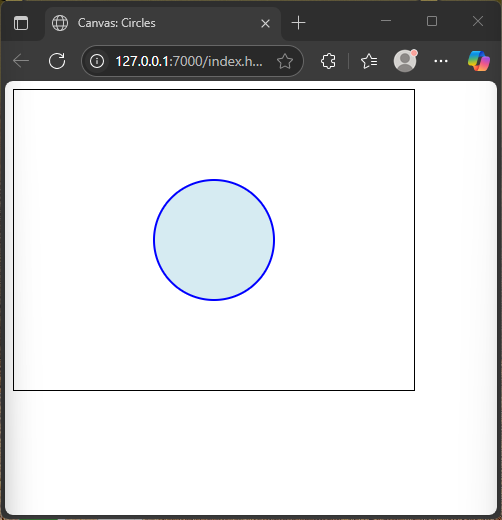Image resolution: width=502 pixels, height=520 pixels.
Task: Reload the current page
Action: pos(57,61)
